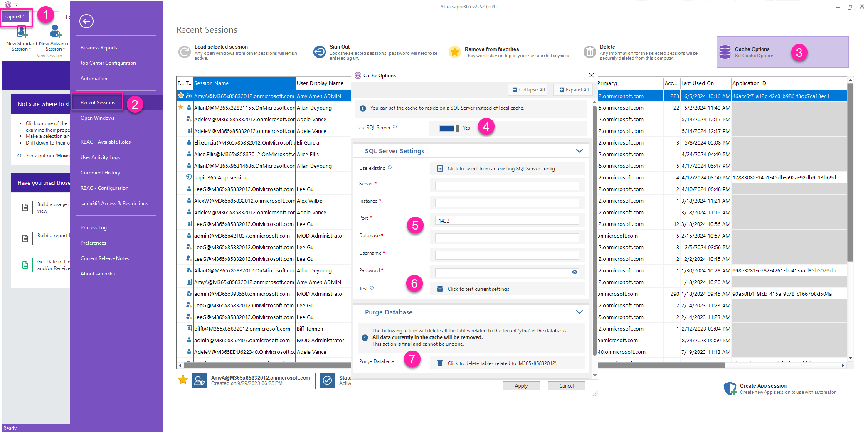
Task: Click the back arrow in the backstage menu
Action: tap(86, 21)
